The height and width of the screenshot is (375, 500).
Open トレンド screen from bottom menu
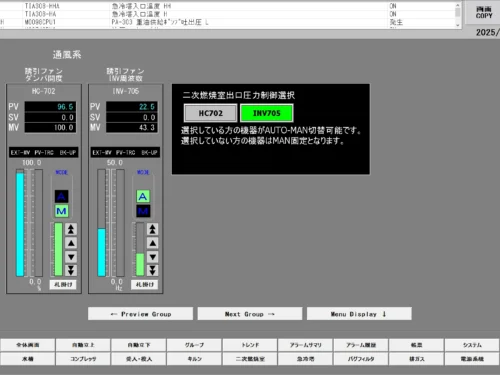pyautogui.click(x=250, y=345)
